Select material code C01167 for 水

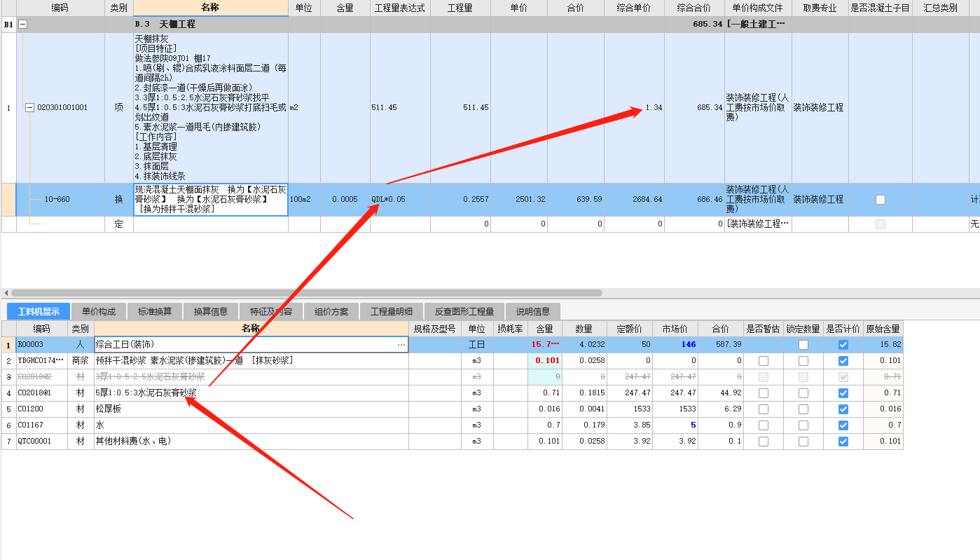coord(42,425)
